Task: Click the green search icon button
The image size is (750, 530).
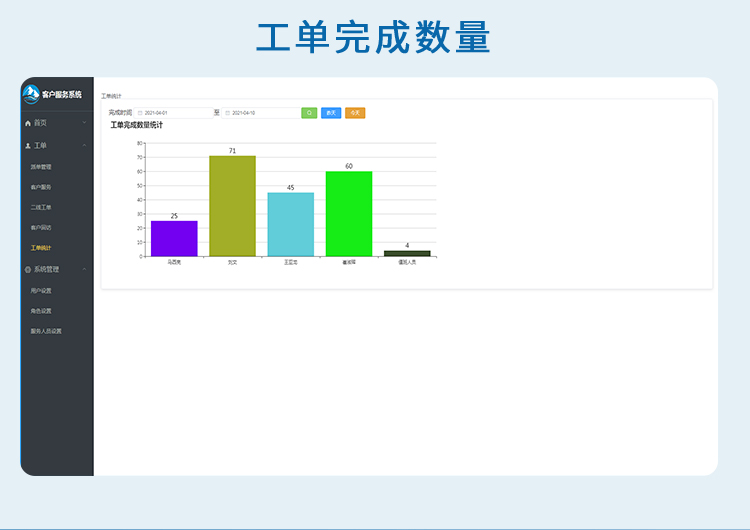Action: pos(309,113)
